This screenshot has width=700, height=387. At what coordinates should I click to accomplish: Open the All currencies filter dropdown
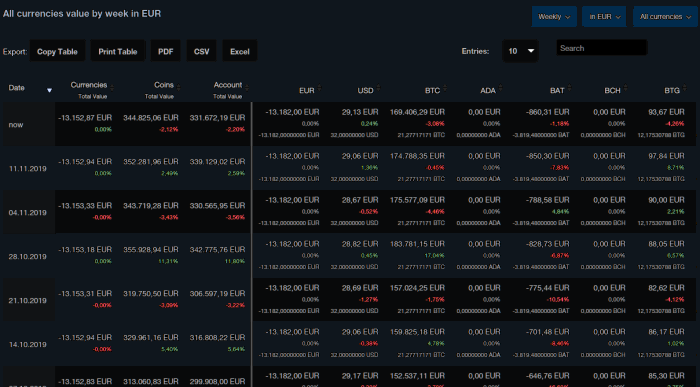pyautogui.click(x=665, y=17)
